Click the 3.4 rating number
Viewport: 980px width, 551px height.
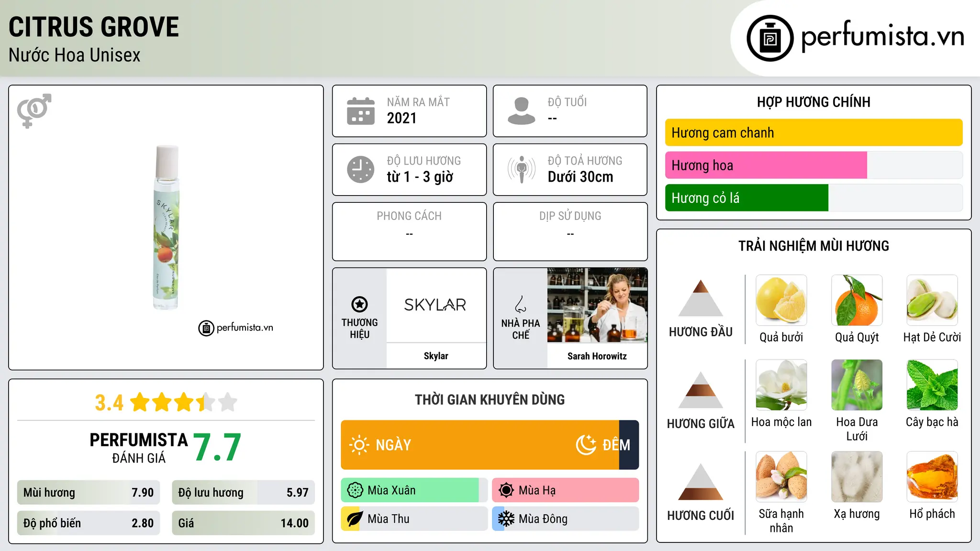109,402
